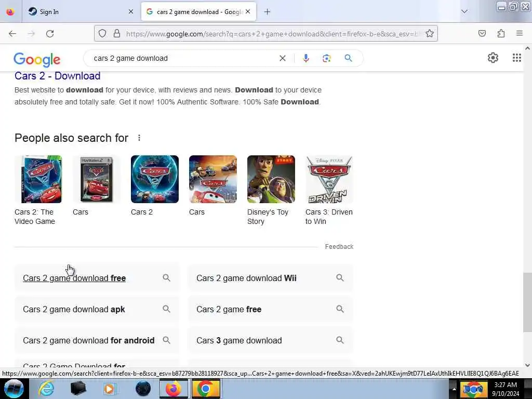Open a new tab with the plus button

tap(267, 12)
